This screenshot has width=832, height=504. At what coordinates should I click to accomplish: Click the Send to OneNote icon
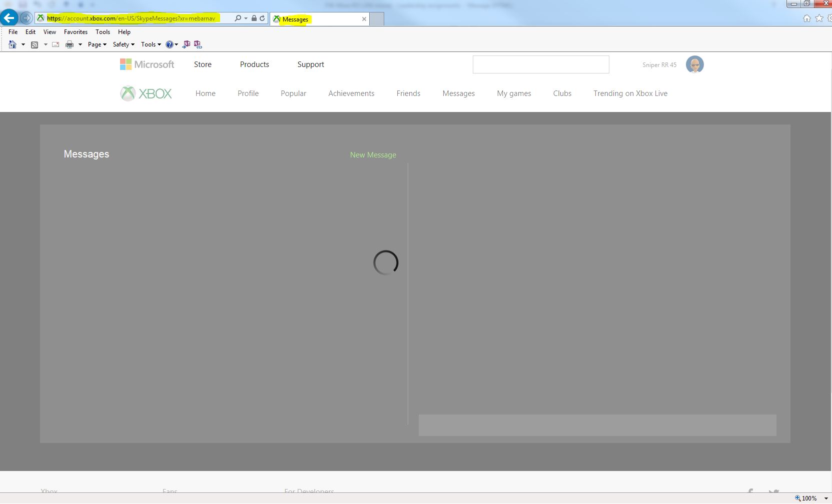click(x=187, y=44)
